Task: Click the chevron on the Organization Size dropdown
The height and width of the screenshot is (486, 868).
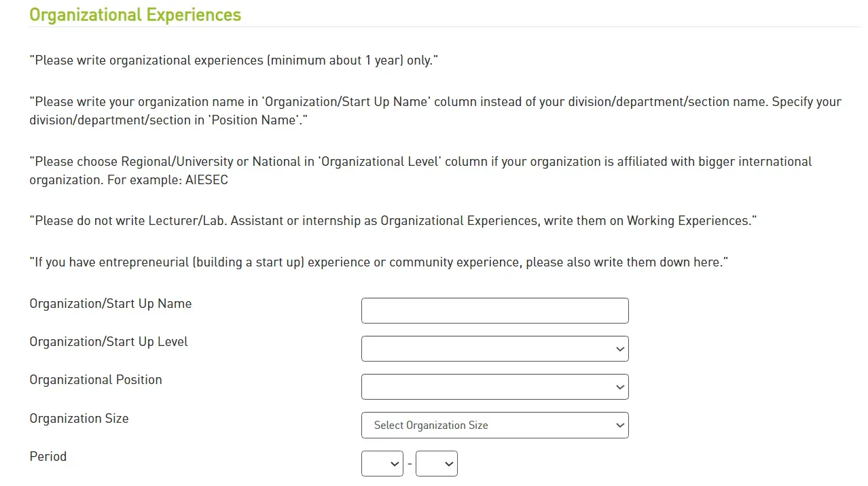Action: pos(619,425)
